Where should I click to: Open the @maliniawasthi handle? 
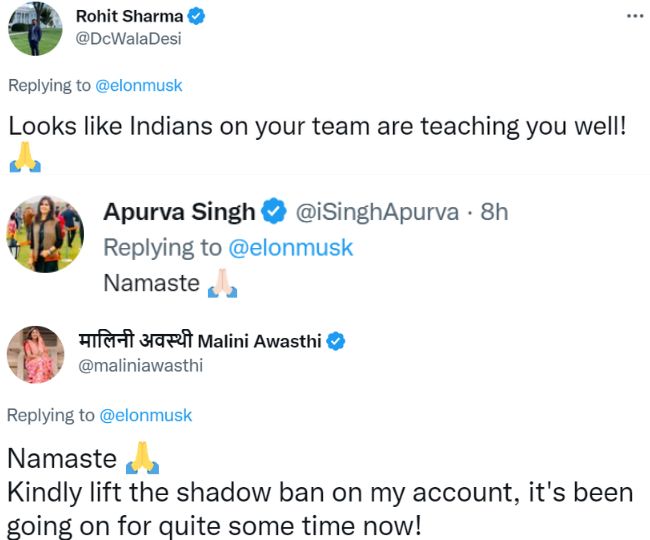[141, 365]
